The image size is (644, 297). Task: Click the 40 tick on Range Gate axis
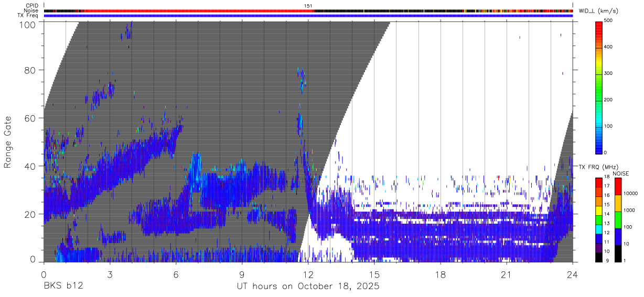[30, 166]
